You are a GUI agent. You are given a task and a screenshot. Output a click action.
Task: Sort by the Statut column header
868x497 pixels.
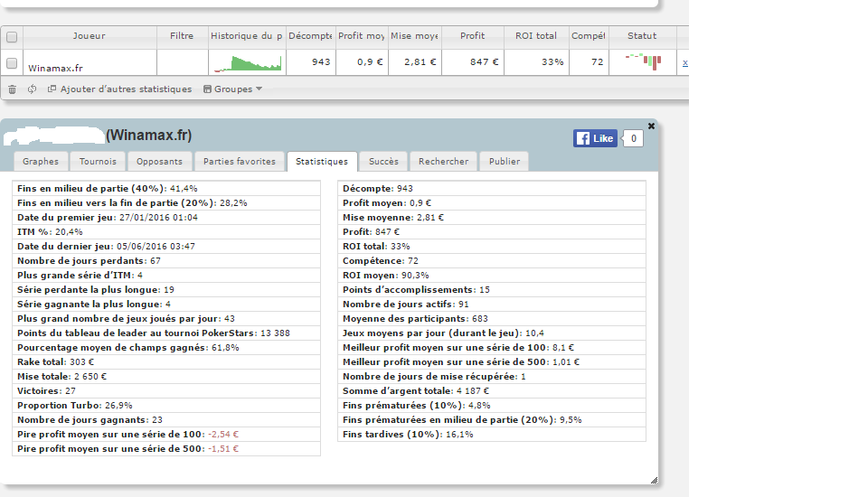point(642,36)
